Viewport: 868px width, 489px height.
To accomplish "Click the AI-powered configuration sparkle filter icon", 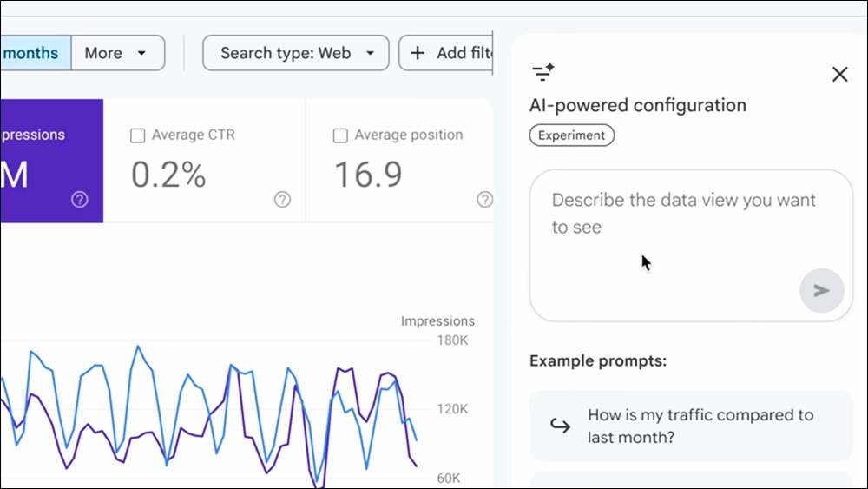I will click(x=543, y=73).
